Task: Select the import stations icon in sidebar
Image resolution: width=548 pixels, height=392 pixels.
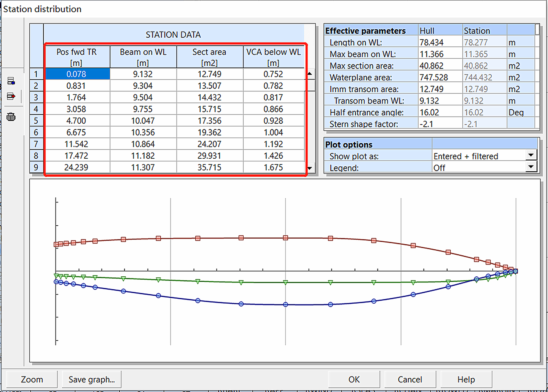Action: point(11,81)
